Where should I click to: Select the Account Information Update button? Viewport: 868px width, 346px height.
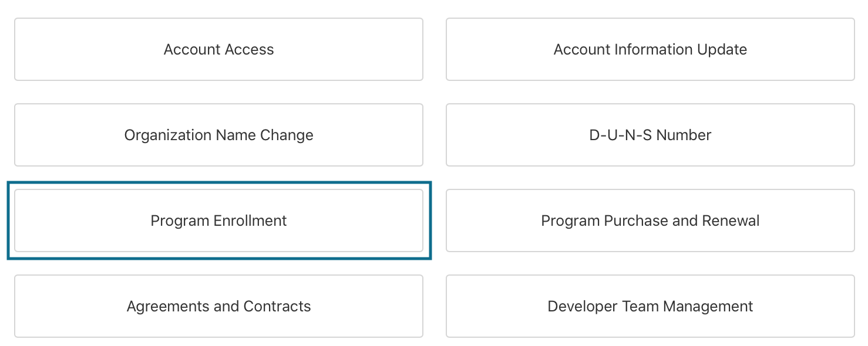(650, 49)
